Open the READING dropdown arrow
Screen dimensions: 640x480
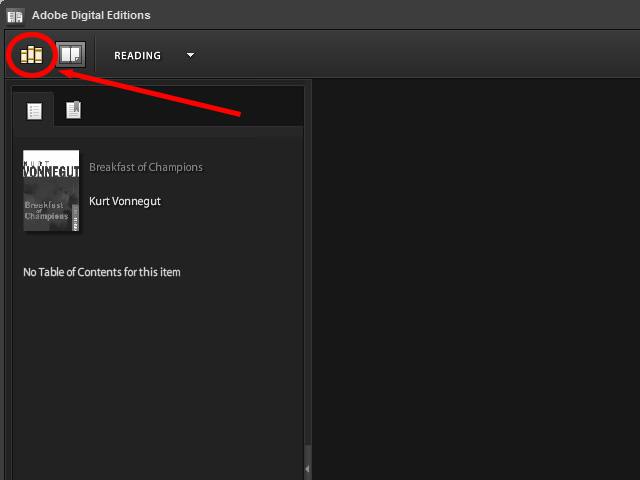coord(190,55)
